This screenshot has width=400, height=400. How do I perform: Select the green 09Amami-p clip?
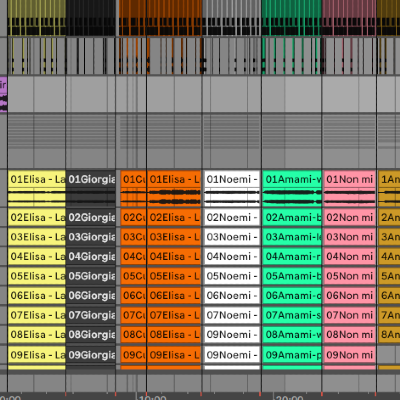coord(292,355)
